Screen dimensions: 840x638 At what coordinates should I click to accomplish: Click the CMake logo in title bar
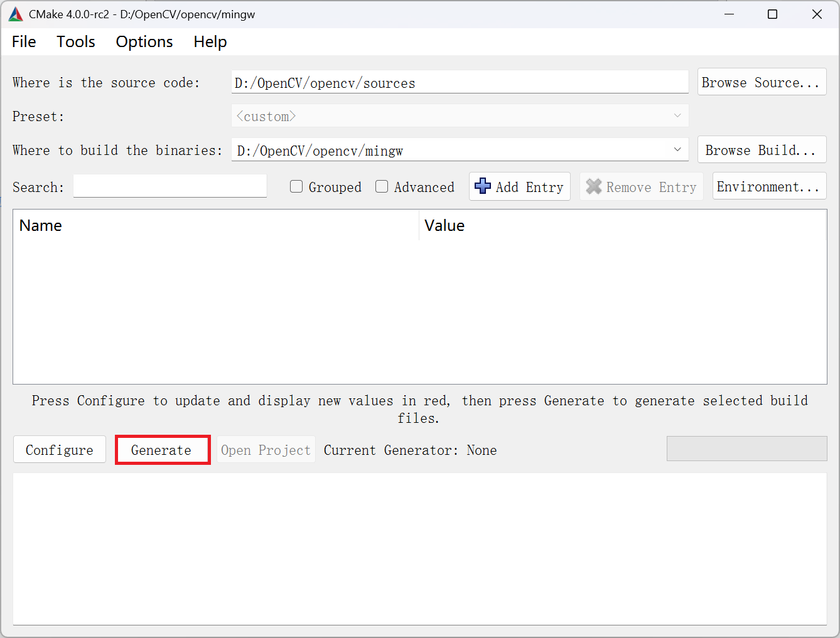16,14
